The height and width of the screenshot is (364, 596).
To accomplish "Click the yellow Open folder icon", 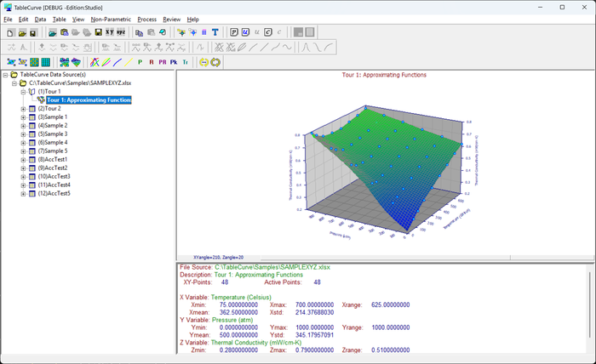I will pyautogui.click(x=21, y=32).
